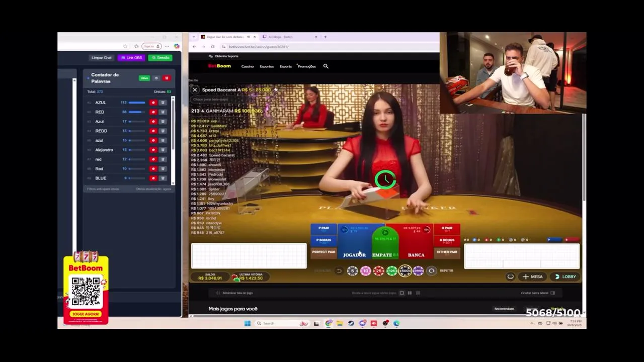Delete all words with red trash icon in header

click(167, 78)
